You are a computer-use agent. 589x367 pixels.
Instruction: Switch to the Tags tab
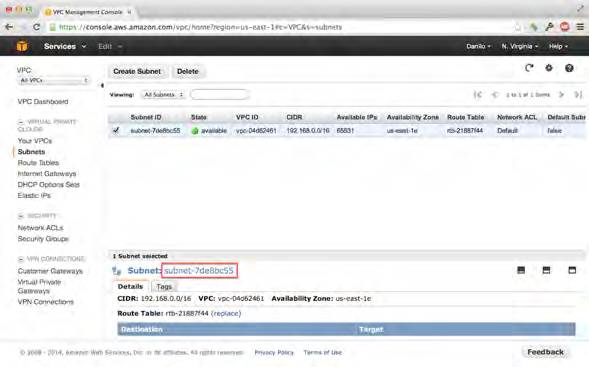(164, 286)
